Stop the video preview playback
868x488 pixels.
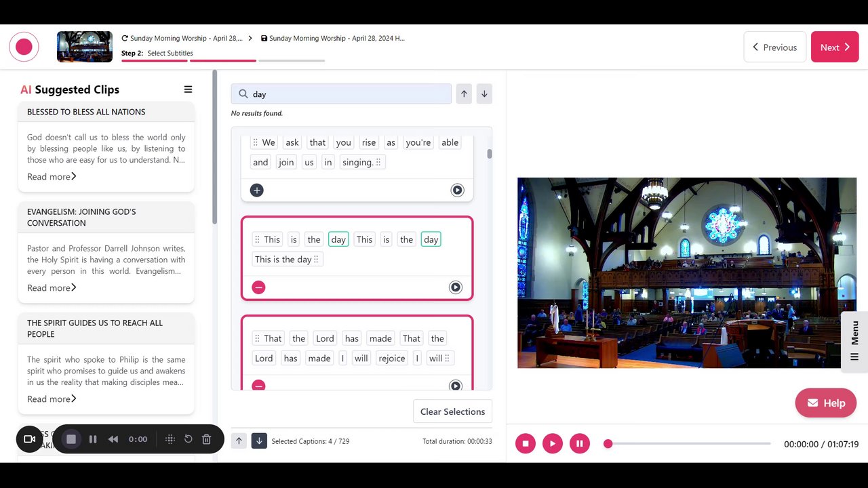(526, 444)
